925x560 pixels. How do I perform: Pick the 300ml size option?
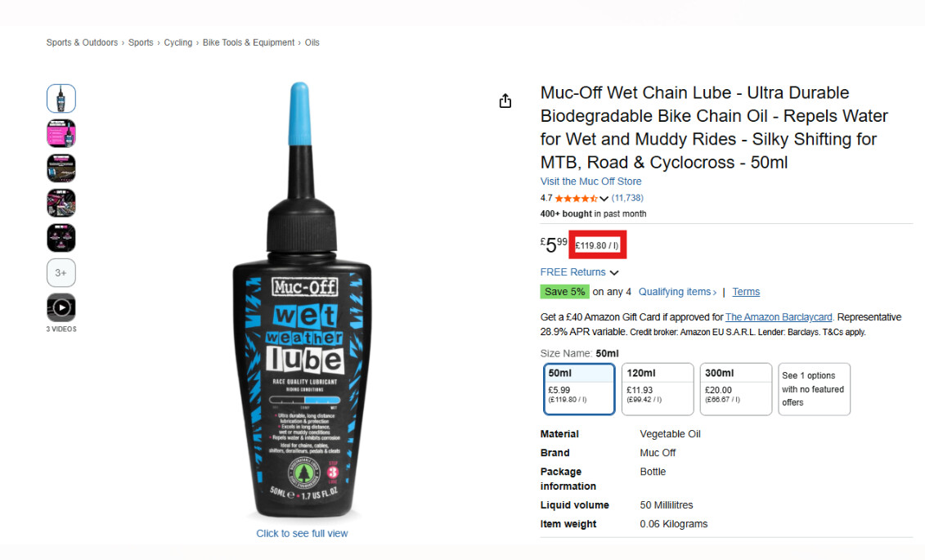click(734, 388)
